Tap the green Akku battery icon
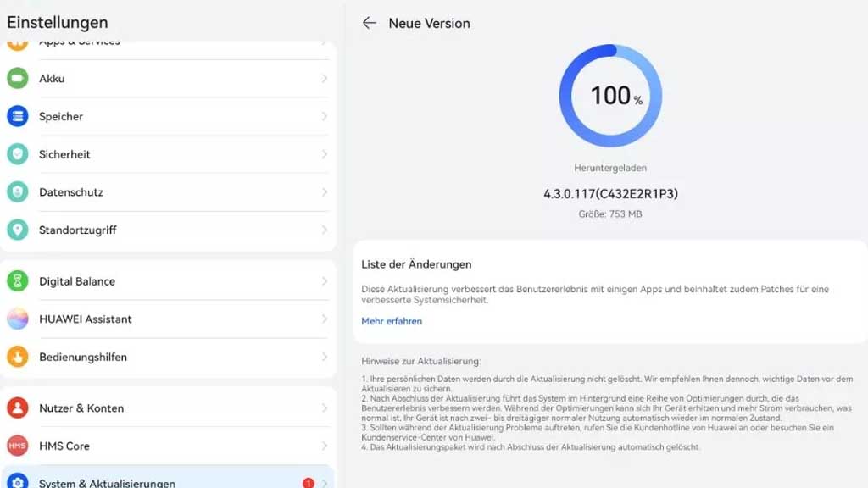This screenshot has width=868, height=488. point(18,79)
